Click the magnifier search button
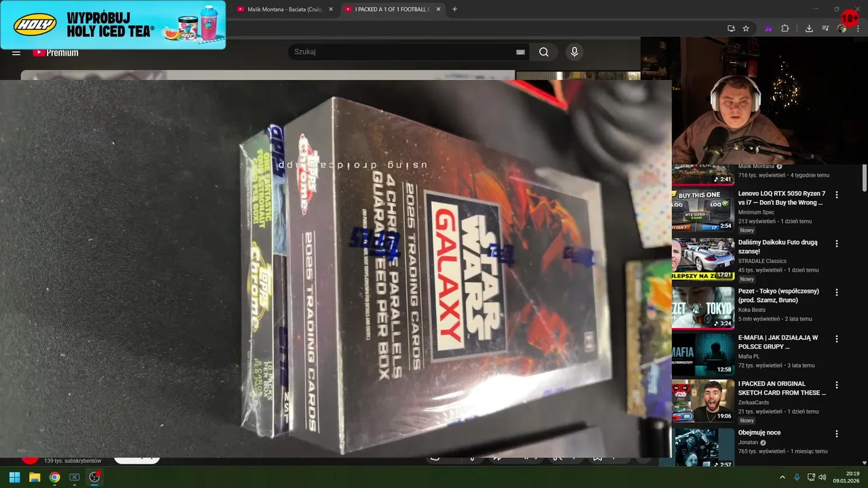Image resolution: width=868 pixels, height=488 pixels. point(544,52)
